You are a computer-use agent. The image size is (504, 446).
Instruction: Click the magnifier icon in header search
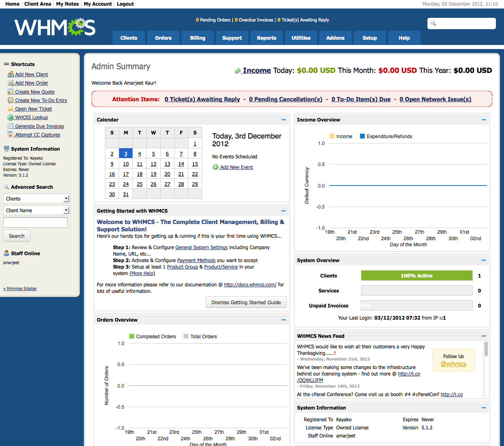433,23
